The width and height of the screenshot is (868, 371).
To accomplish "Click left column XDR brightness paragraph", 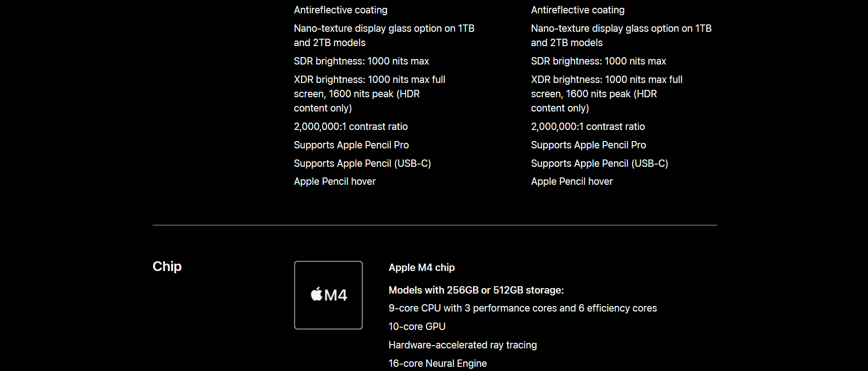I will 370,94.
